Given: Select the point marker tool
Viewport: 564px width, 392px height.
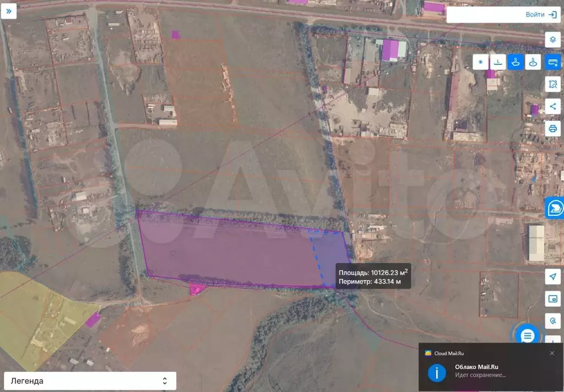Looking at the screenshot, I should tap(480, 62).
